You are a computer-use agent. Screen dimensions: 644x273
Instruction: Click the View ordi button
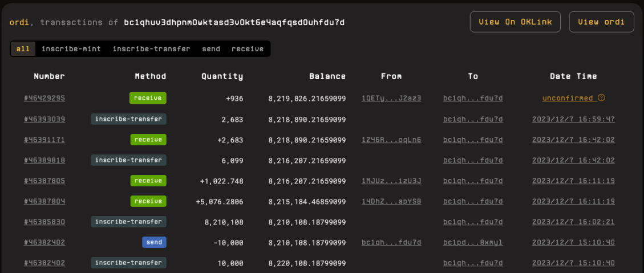pos(601,22)
